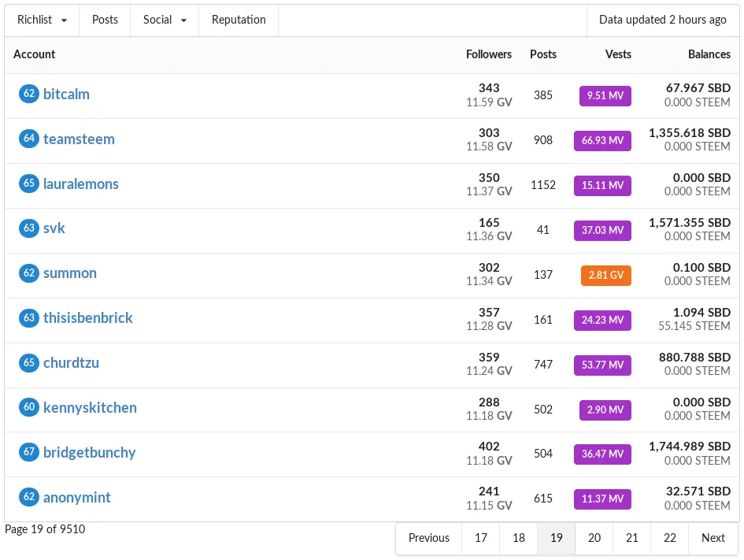
Task: Open the svk account link
Action: point(54,228)
